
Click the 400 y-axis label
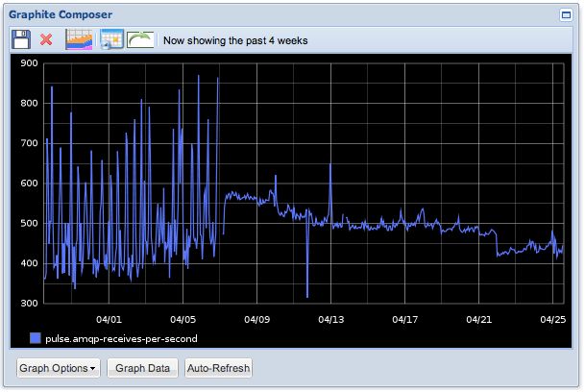[29, 263]
